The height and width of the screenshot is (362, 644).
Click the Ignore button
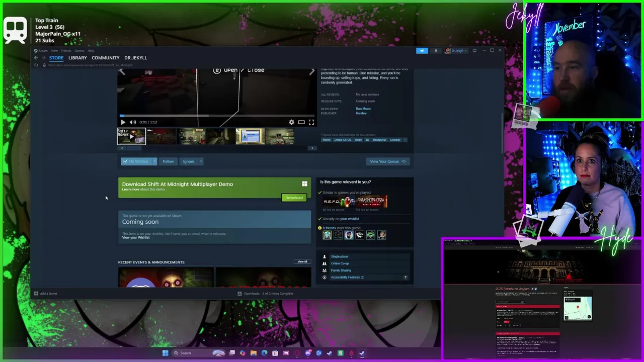189,161
